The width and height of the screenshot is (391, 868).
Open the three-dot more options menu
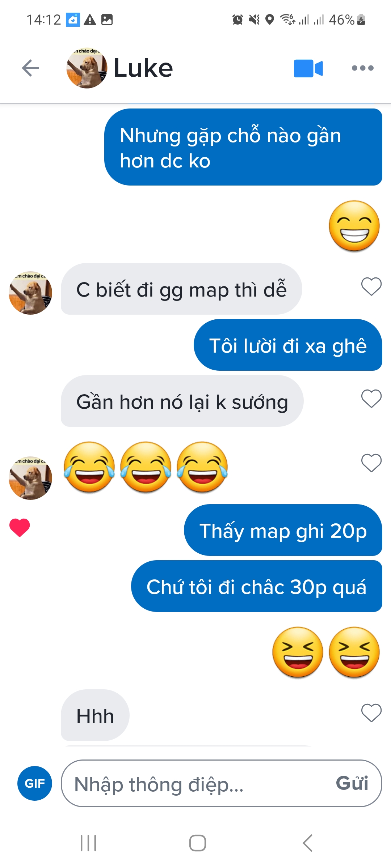362,68
